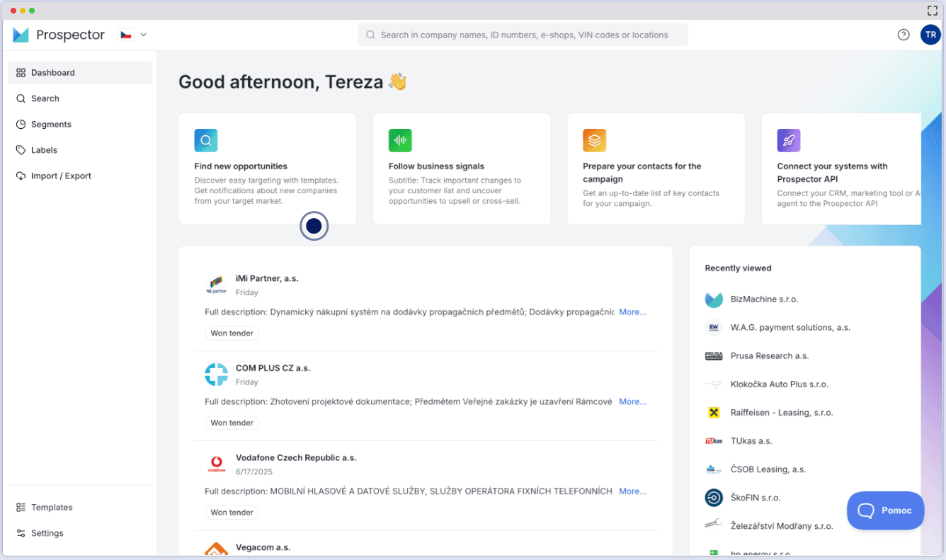Click the green Follow business signals icon

(x=400, y=140)
